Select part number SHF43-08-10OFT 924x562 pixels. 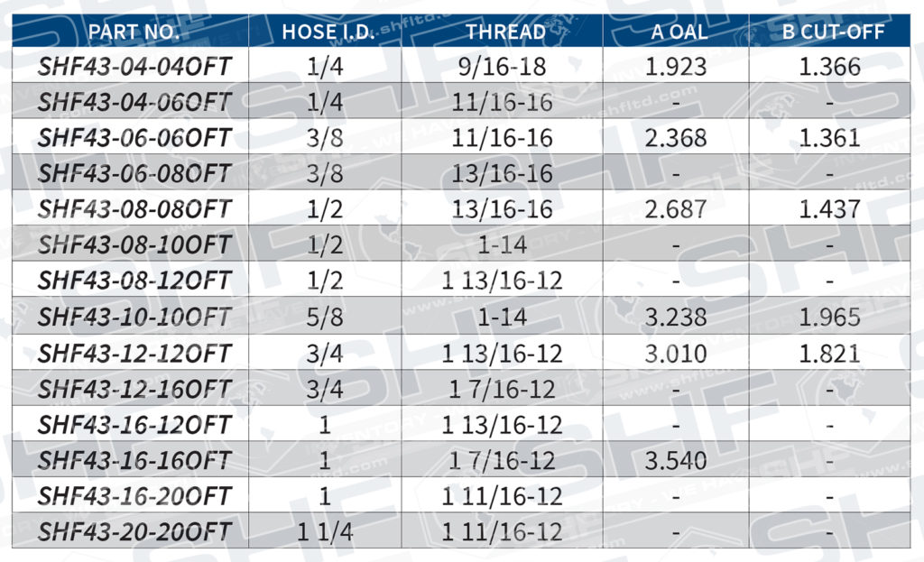tap(134, 245)
